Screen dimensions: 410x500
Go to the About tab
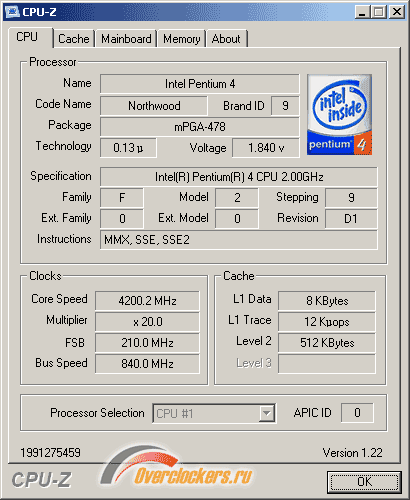[x=226, y=39]
